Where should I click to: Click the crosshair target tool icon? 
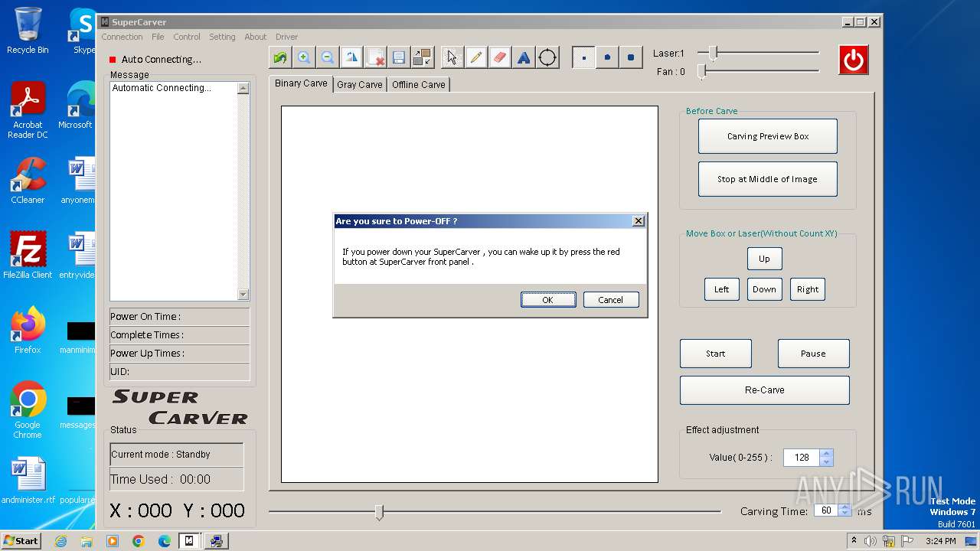point(547,57)
